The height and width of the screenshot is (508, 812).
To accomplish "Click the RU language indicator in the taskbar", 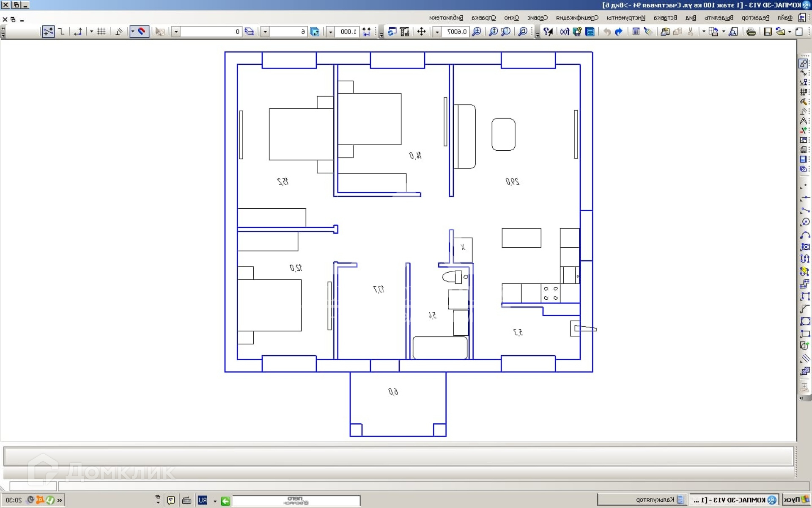I will [203, 500].
